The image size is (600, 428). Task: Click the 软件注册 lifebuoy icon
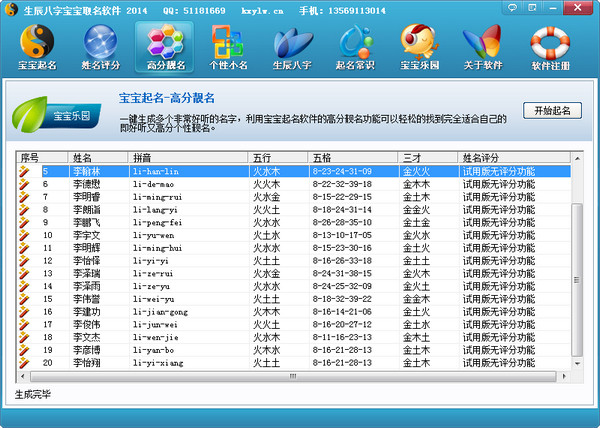pos(549,47)
